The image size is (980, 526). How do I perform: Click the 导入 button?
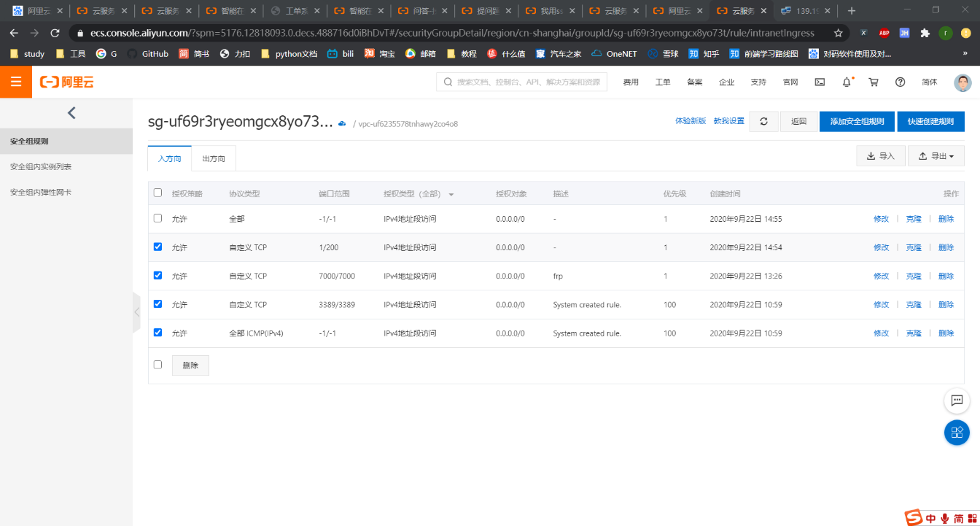880,155
